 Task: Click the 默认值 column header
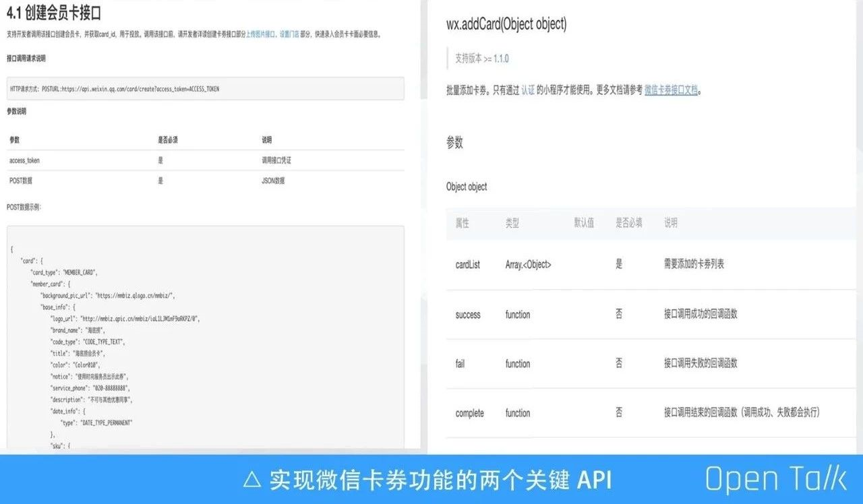click(x=584, y=223)
